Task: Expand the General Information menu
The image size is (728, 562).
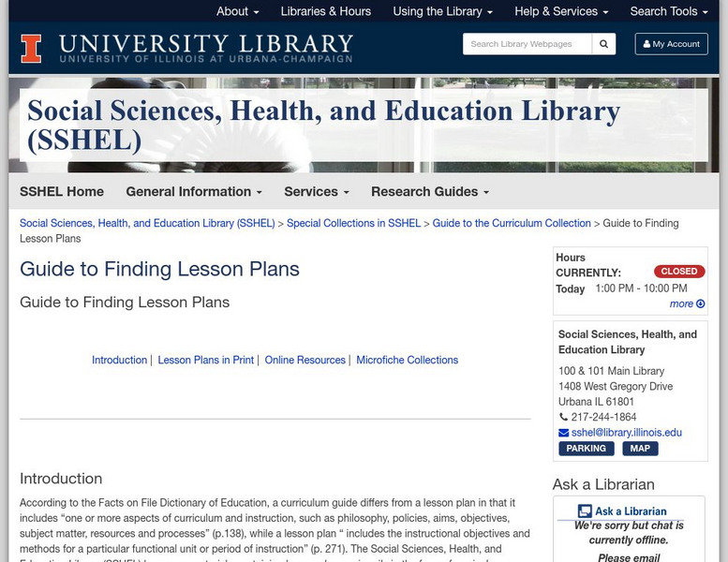Action: click(194, 191)
